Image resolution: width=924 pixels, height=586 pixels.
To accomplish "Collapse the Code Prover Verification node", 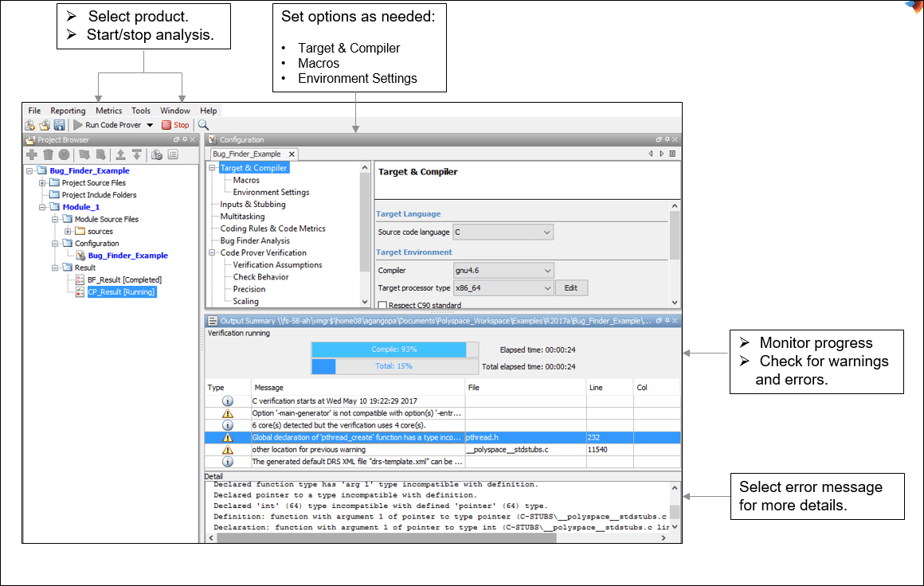I will pos(212,252).
